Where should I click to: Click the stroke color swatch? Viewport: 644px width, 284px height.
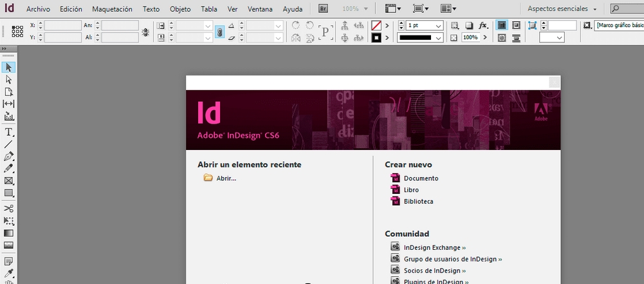(376, 38)
